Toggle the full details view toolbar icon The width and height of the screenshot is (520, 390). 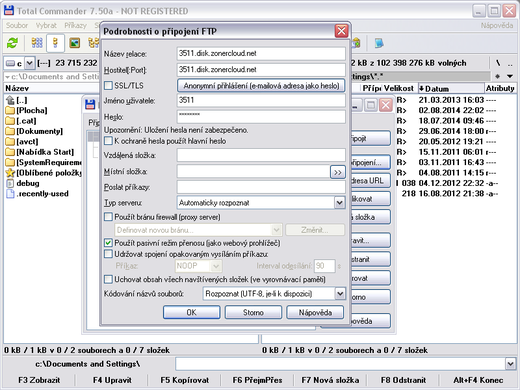[55, 43]
